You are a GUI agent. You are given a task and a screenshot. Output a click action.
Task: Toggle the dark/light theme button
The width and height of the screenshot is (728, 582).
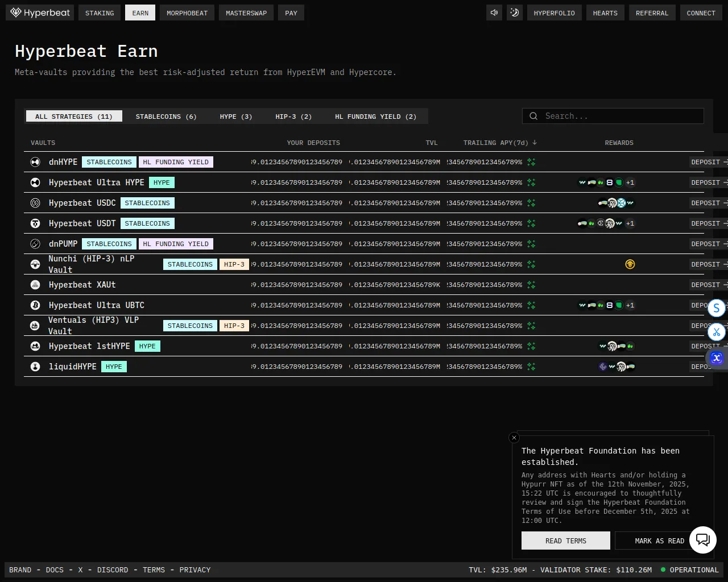coord(515,13)
